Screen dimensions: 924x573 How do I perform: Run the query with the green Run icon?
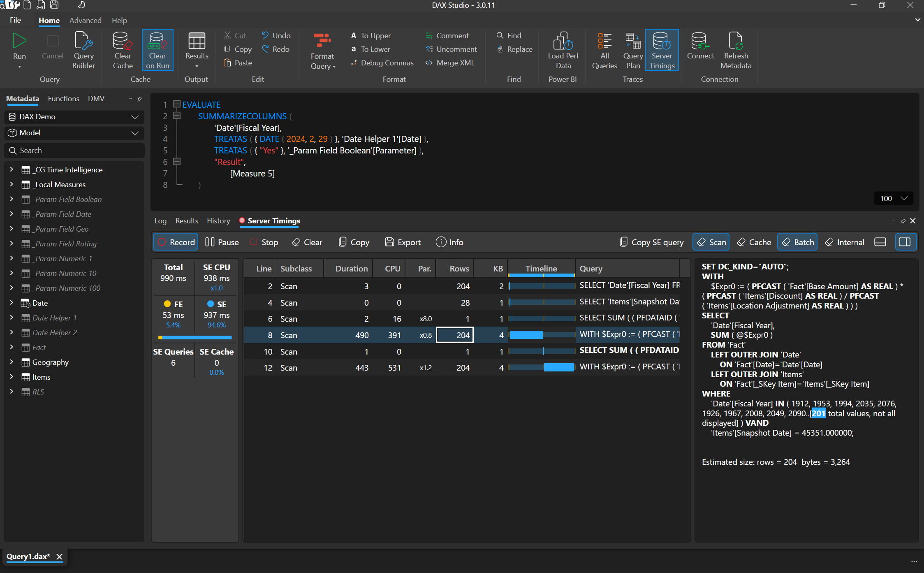[x=19, y=41]
